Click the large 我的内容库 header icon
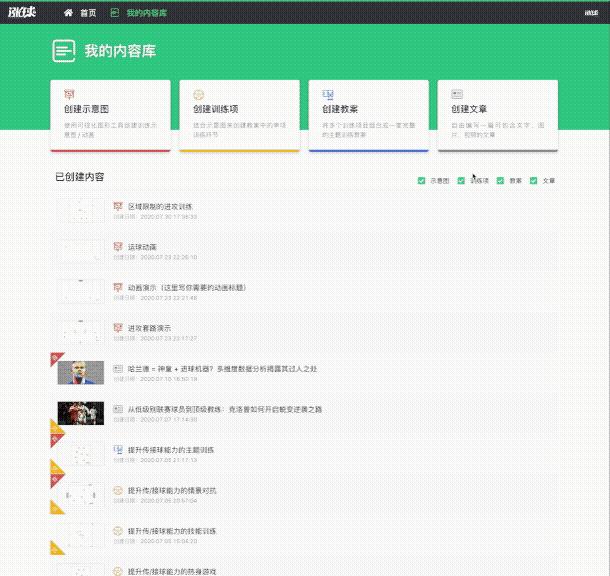 click(x=64, y=51)
